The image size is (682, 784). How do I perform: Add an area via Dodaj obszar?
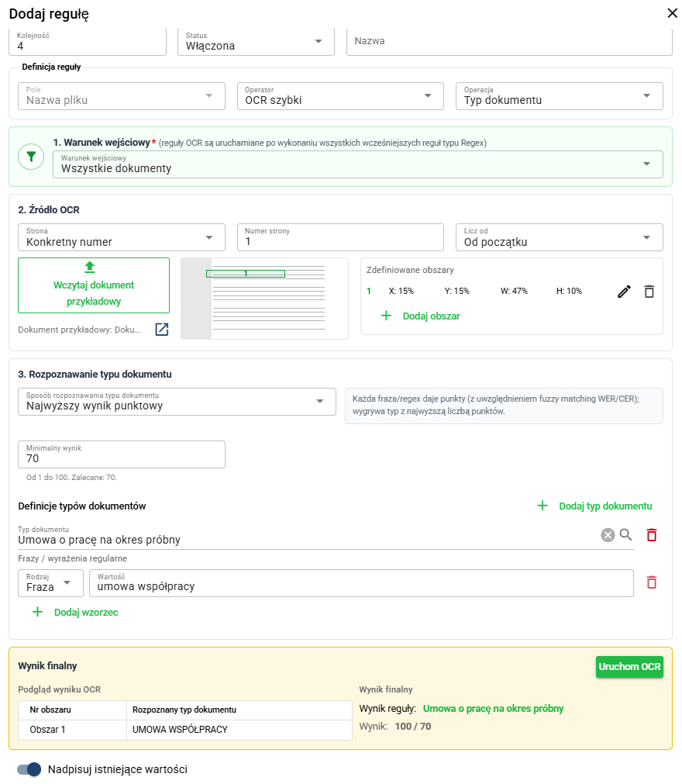[421, 316]
